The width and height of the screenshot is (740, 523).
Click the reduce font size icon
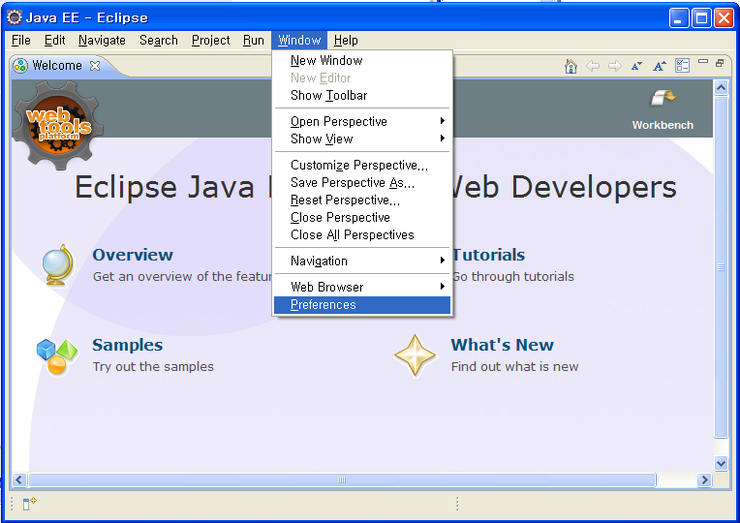coord(637,66)
